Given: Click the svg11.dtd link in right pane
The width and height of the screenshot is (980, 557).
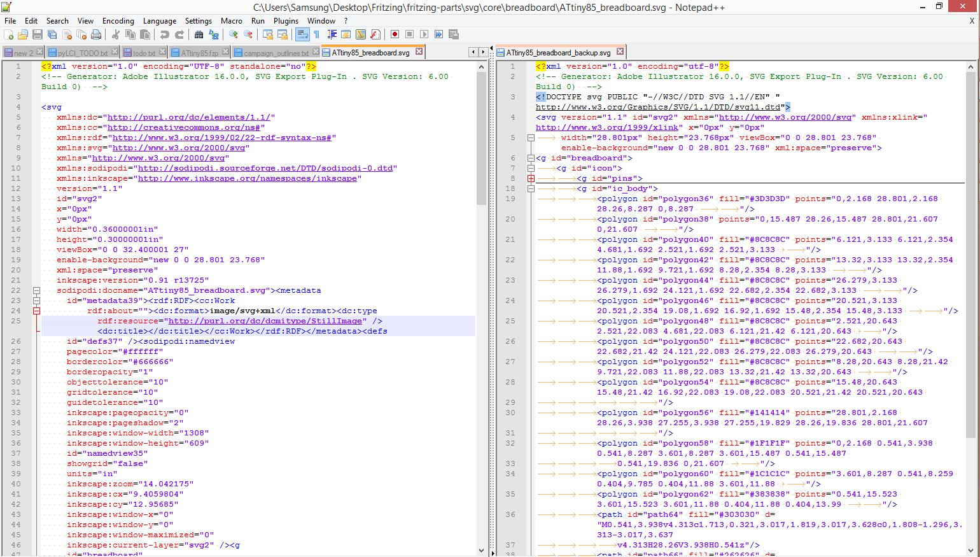Looking at the screenshot, I should 658,107.
